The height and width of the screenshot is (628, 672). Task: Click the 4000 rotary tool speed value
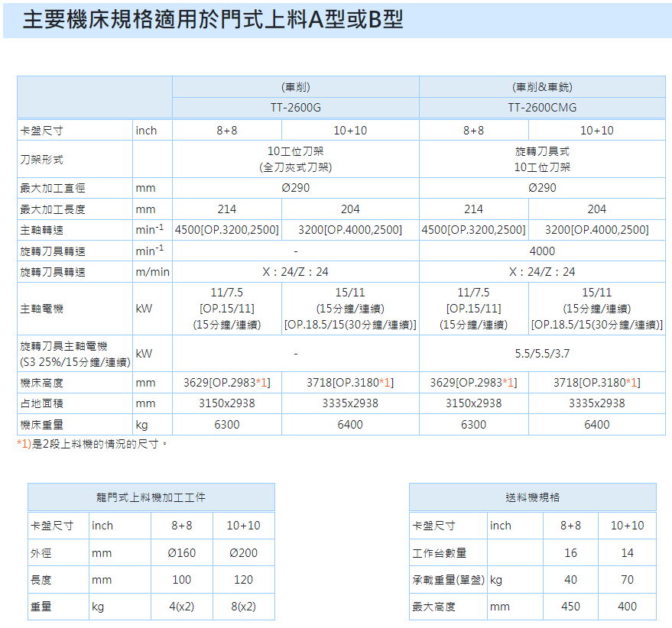tap(542, 251)
